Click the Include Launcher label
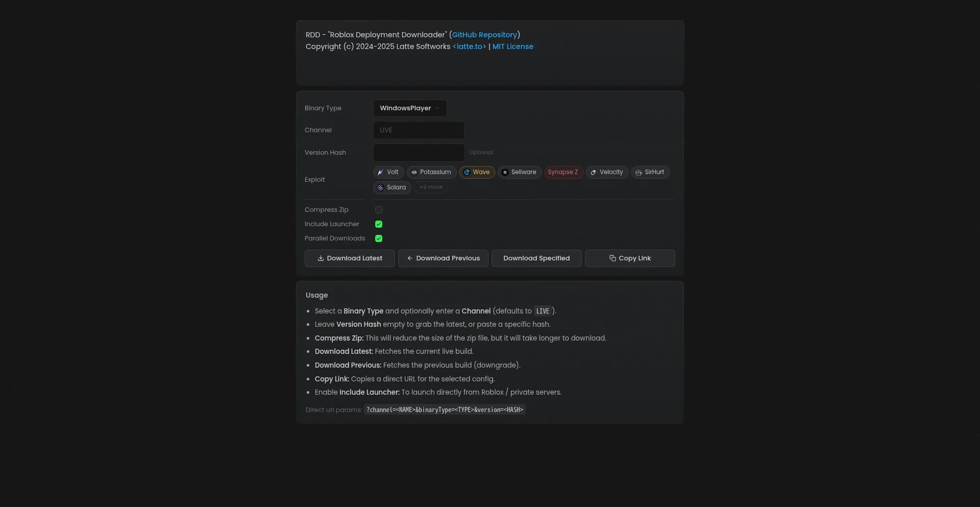The image size is (980, 507). 332,224
